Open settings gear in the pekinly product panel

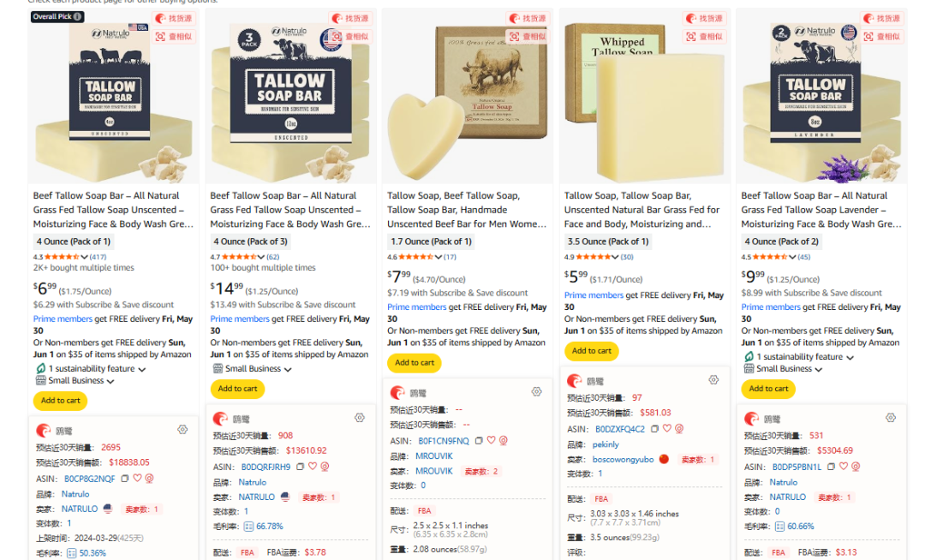click(713, 379)
